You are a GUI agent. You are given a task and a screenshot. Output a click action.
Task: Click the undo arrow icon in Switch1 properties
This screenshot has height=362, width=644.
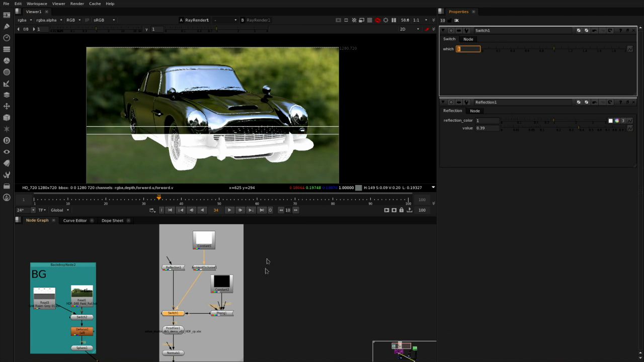tap(594, 30)
